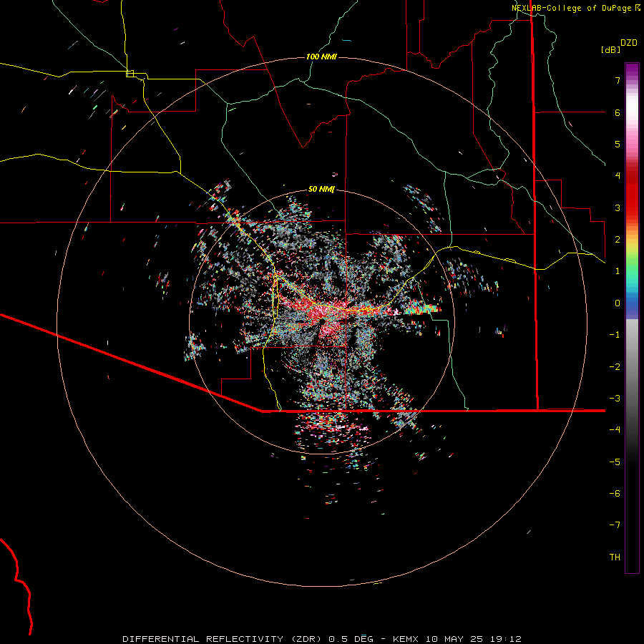The width and height of the screenshot is (644, 644).
Task: Select the positive 1 dB scale value
Action: click(618, 271)
